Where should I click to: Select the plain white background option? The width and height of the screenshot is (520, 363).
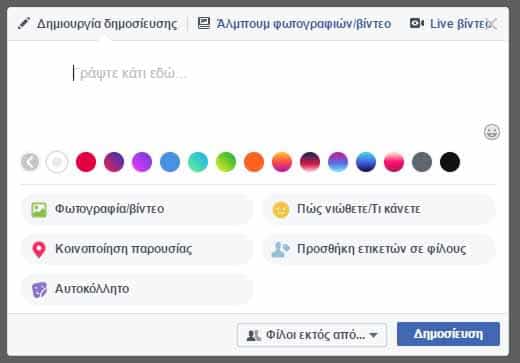tap(57, 162)
